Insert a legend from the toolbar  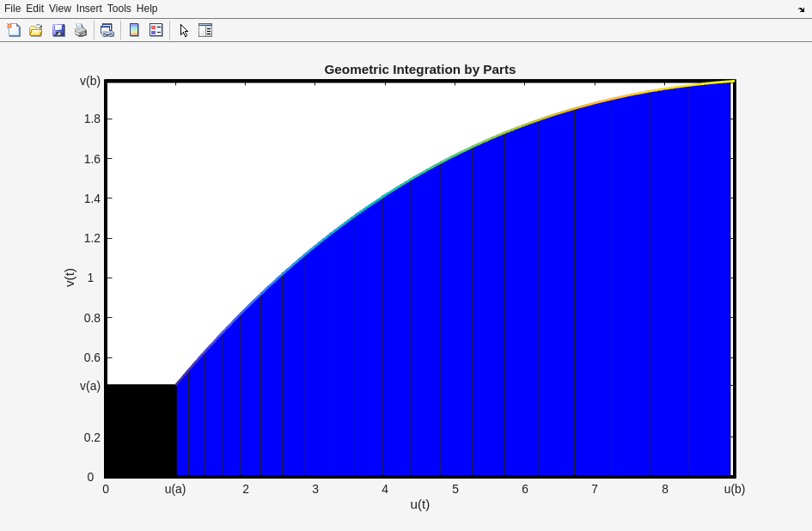tap(156, 30)
